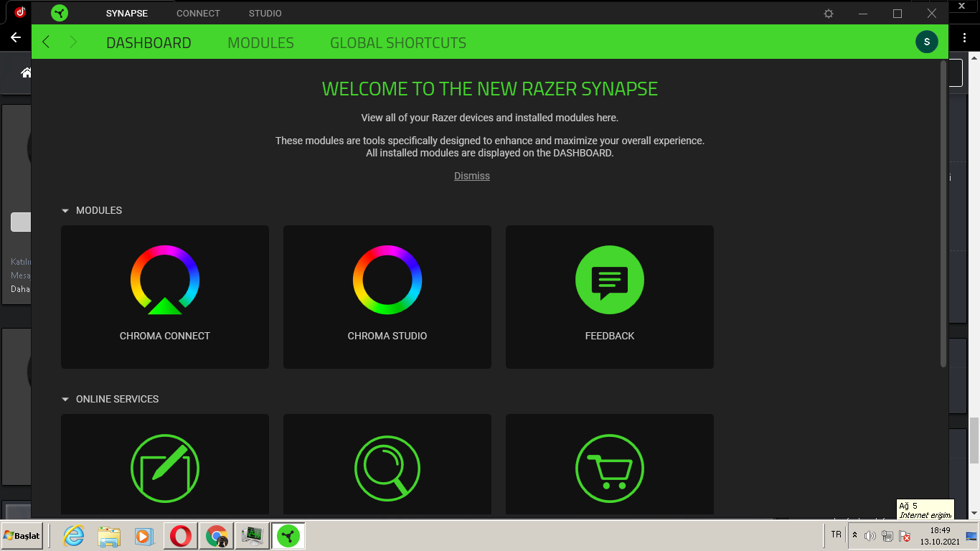The width and height of the screenshot is (980, 551).
Task: Click the FEEDBACK label
Action: coord(610,336)
